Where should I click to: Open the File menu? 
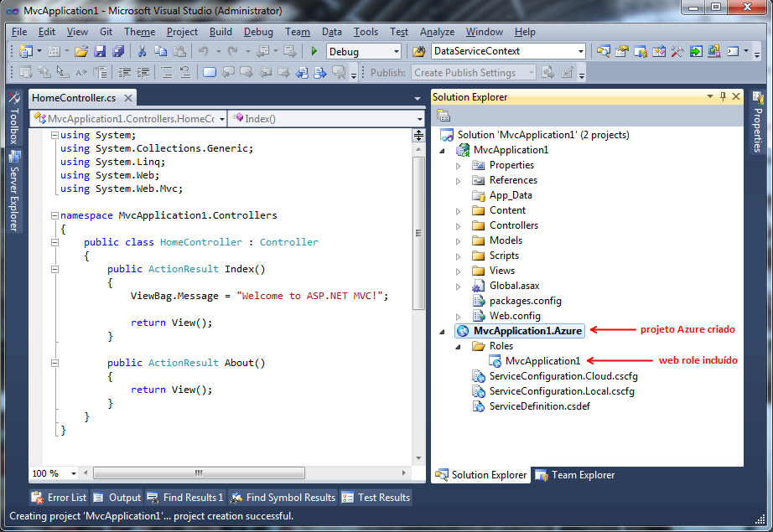click(19, 32)
